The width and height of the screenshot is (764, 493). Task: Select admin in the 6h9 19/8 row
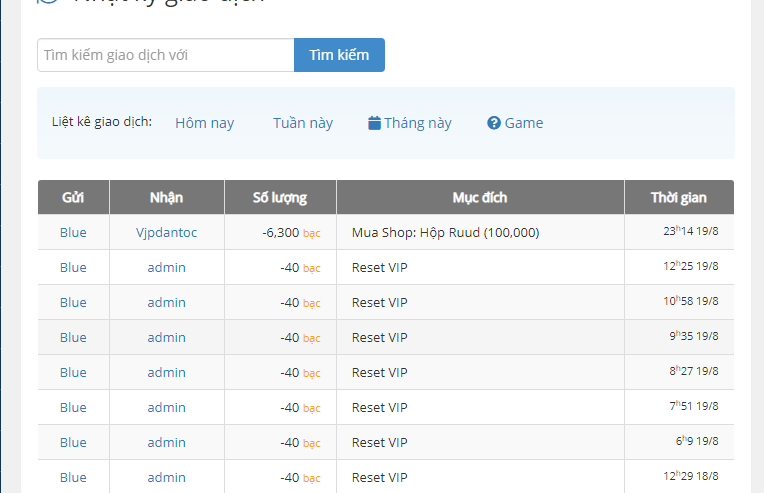pos(167,442)
